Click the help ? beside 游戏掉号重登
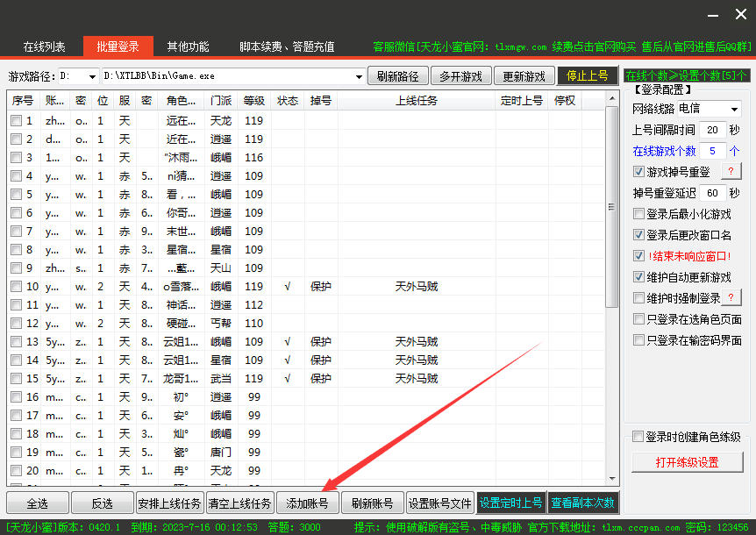 coord(731,171)
